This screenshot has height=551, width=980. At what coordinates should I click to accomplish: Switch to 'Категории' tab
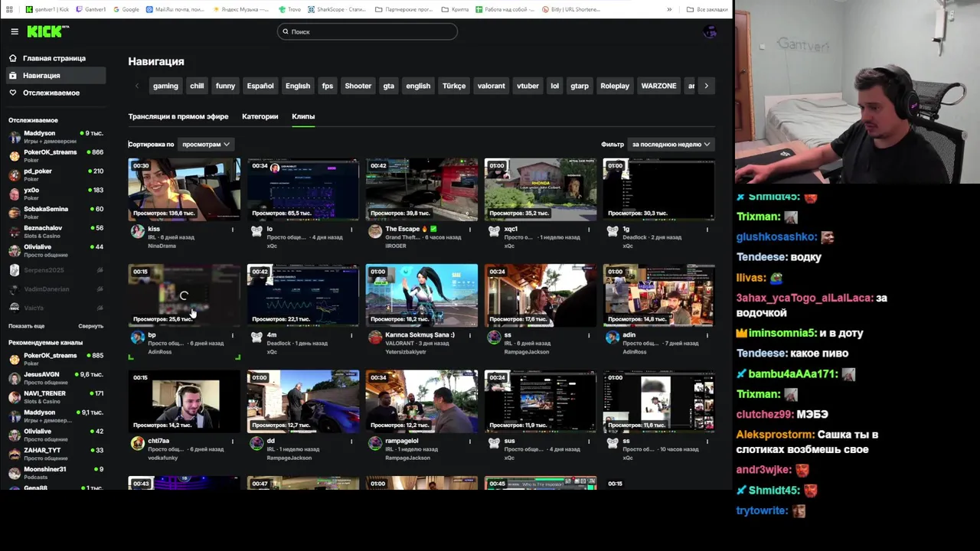[x=260, y=116]
